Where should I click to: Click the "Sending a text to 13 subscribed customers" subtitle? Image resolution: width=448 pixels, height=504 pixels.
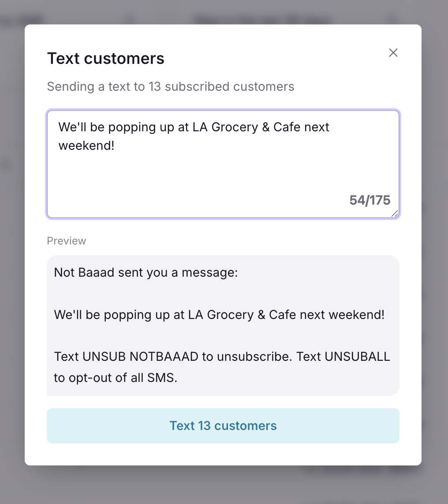171,86
